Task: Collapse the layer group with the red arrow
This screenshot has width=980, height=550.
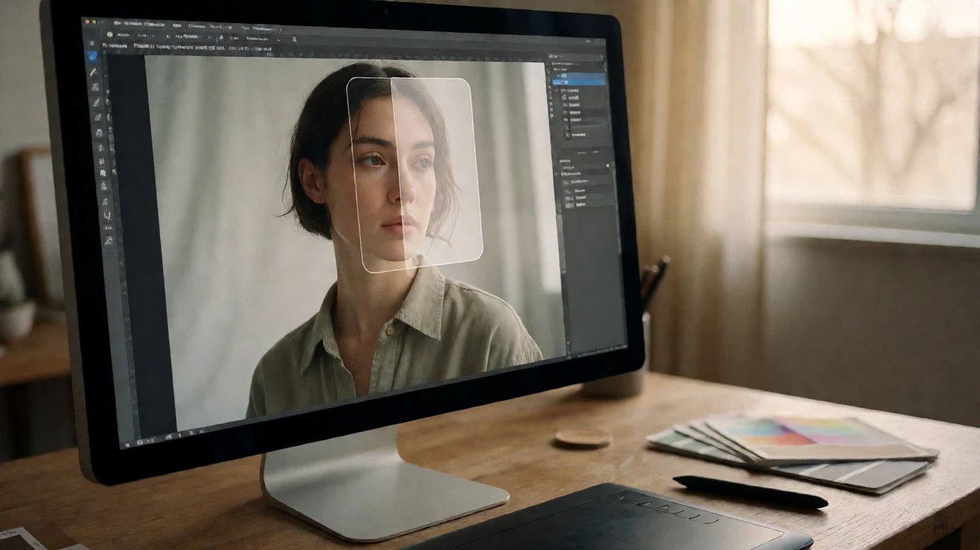Action: click(556, 90)
